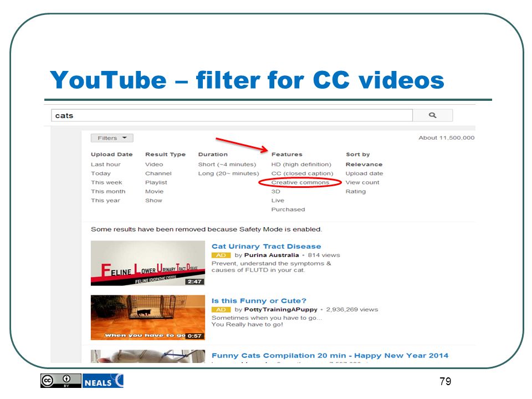The image size is (532, 399).
Task: Filter by HD (high definition)
Action: click(x=301, y=165)
